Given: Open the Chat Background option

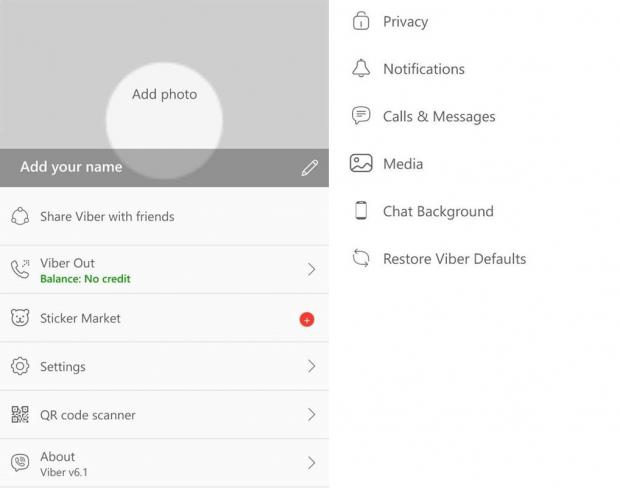Looking at the screenshot, I should [x=437, y=212].
